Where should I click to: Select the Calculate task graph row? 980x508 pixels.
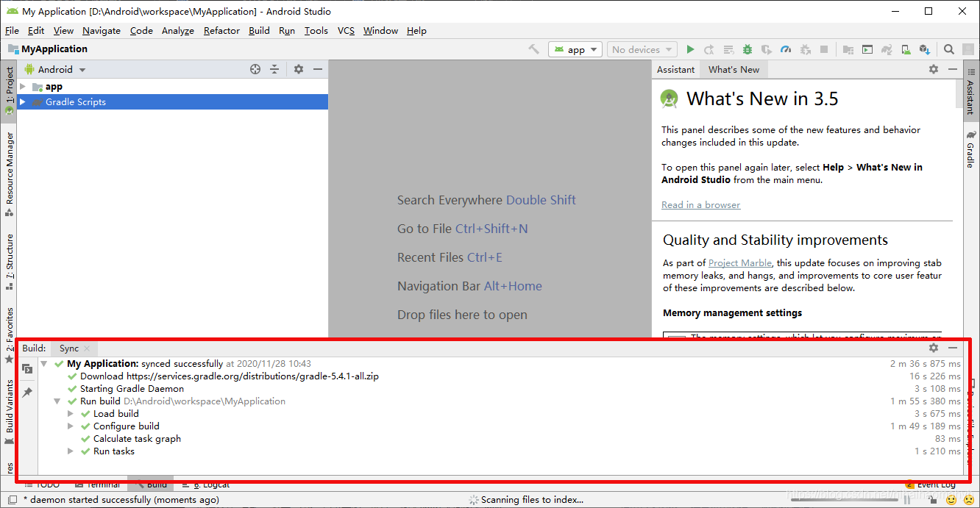[500, 439]
